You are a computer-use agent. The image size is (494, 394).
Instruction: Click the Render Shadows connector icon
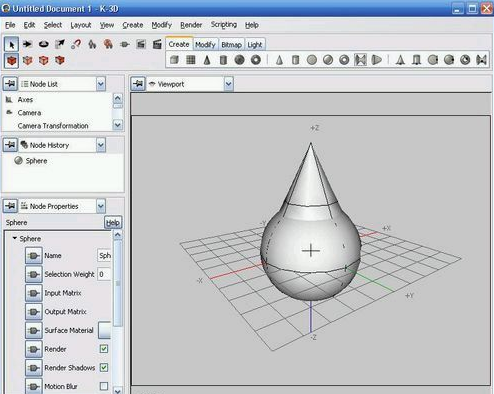[x=34, y=368]
